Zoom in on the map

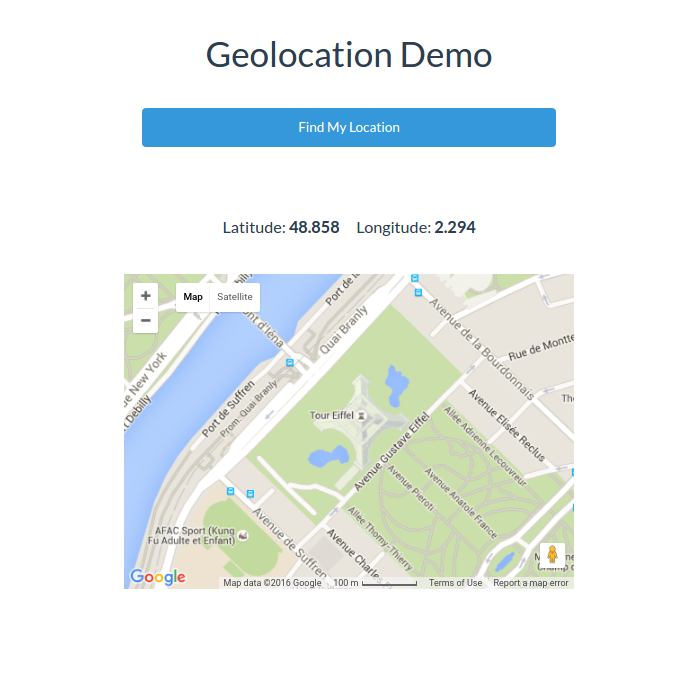[x=146, y=296]
